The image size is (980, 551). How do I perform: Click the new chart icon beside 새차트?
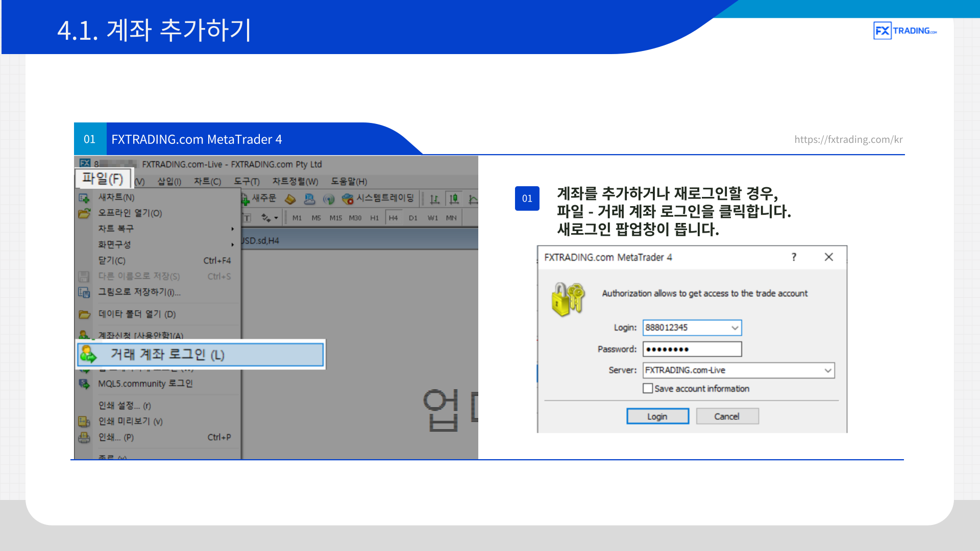coord(84,198)
